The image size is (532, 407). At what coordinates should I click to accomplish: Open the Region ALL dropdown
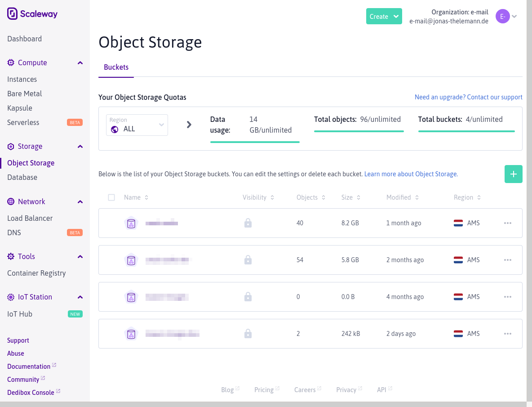(137, 125)
